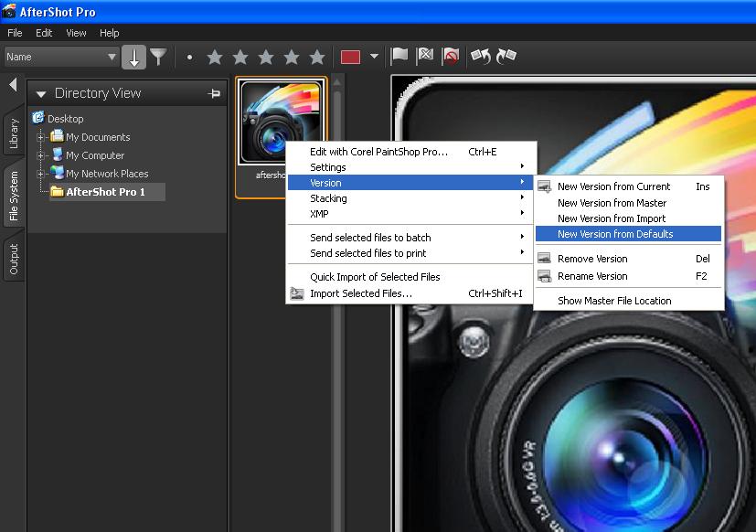Set a two-star rating

click(x=240, y=57)
